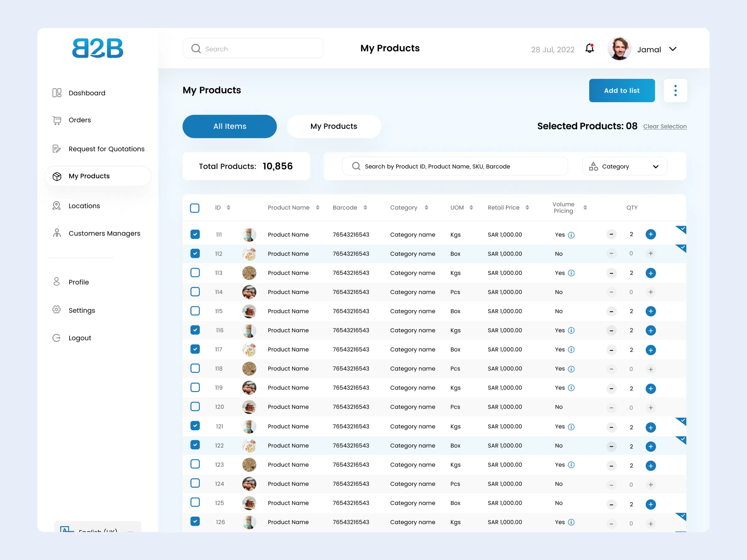Switch to the My Products tab
This screenshot has height=560, width=747.
(334, 126)
